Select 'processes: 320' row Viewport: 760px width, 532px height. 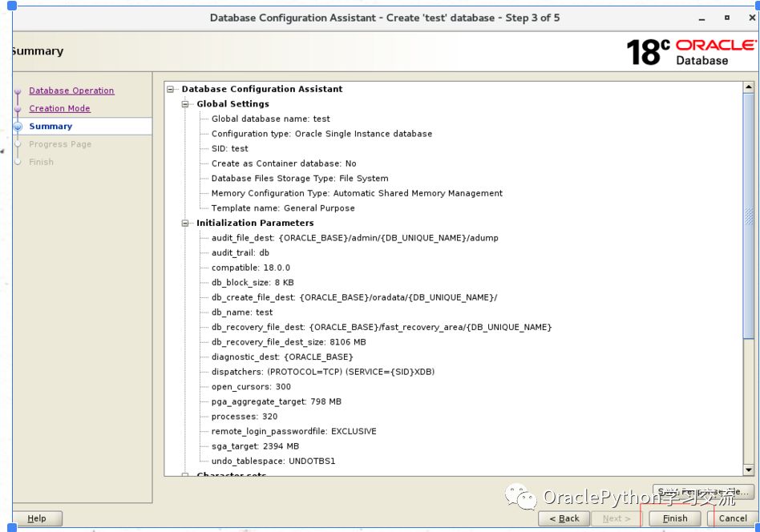tap(245, 417)
